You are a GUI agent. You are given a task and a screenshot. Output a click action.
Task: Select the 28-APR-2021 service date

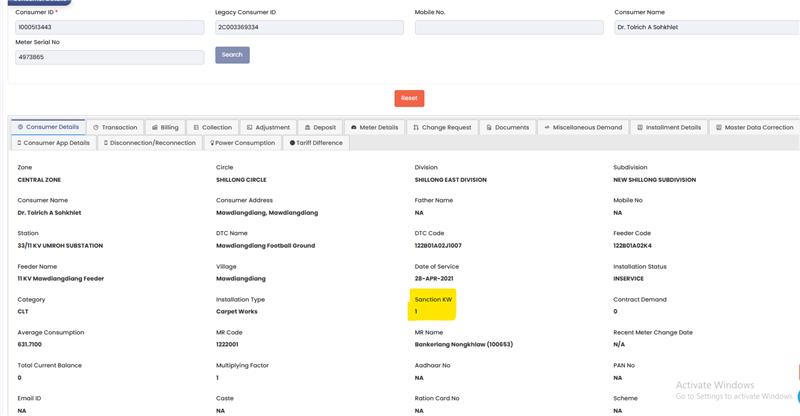point(434,279)
